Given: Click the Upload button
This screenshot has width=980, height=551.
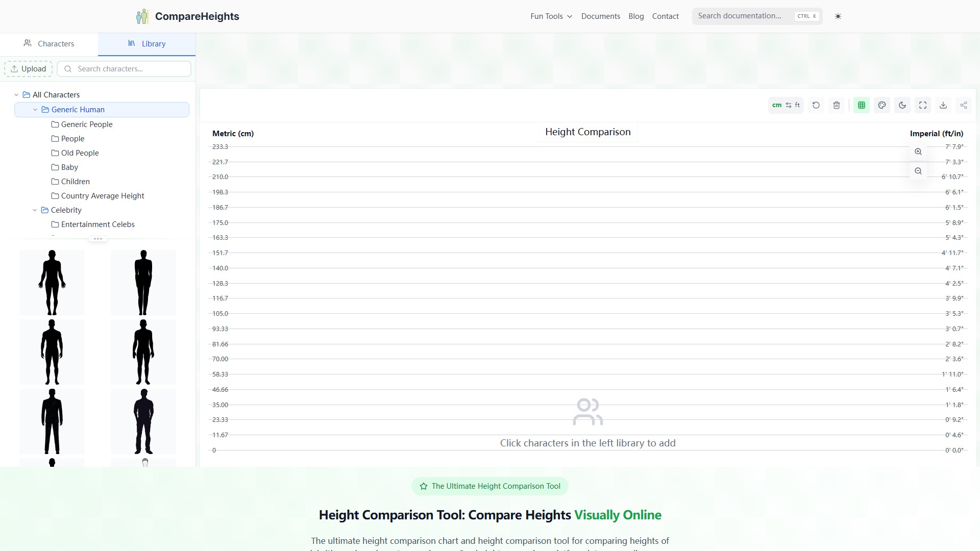Looking at the screenshot, I should (29, 69).
